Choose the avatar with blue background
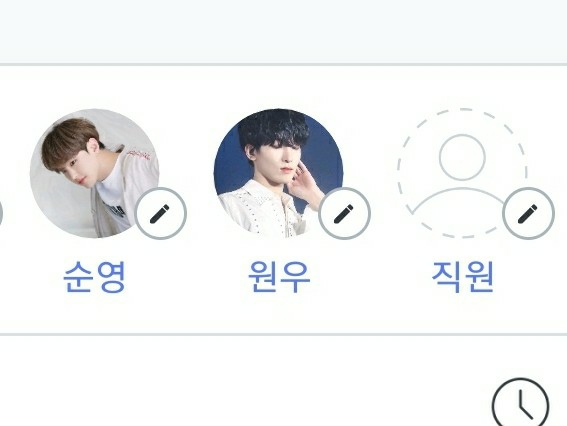Screen dimensions: 567x426 tap(278, 173)
